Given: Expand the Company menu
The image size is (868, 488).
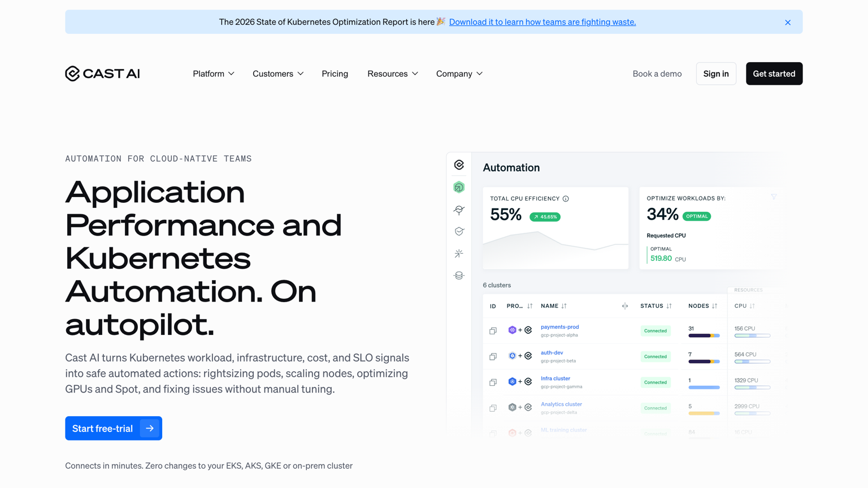Looking at the screenshot, I should (x=459, y=73).
